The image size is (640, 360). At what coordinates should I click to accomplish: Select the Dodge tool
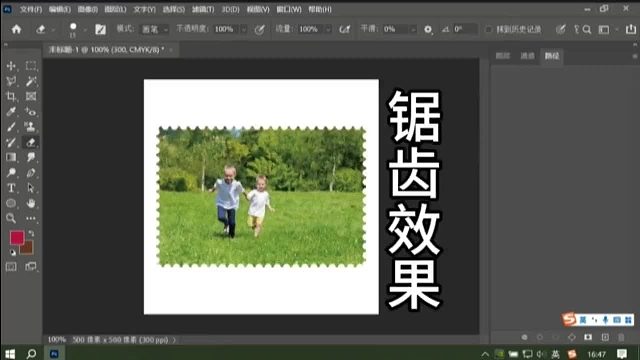(x=11, y=173)
